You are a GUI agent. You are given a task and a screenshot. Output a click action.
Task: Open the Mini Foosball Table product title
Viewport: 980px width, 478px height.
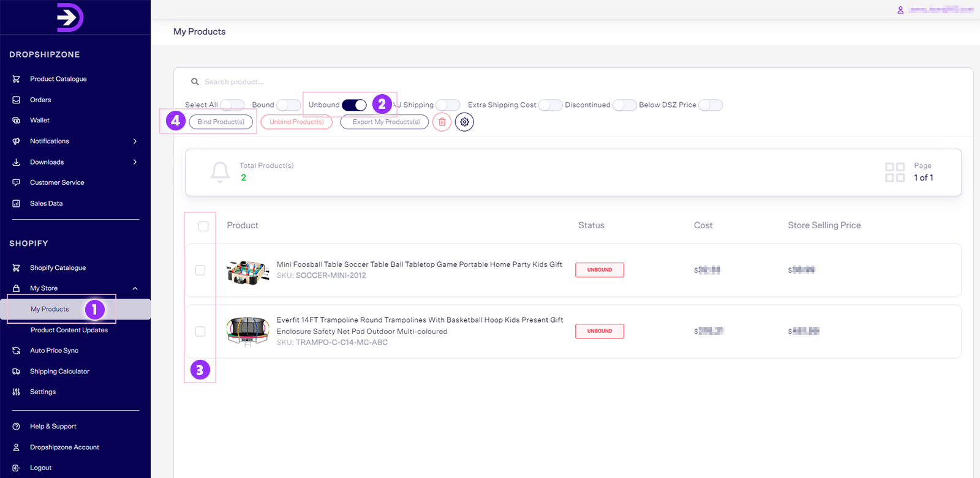(x=420, y=264)
